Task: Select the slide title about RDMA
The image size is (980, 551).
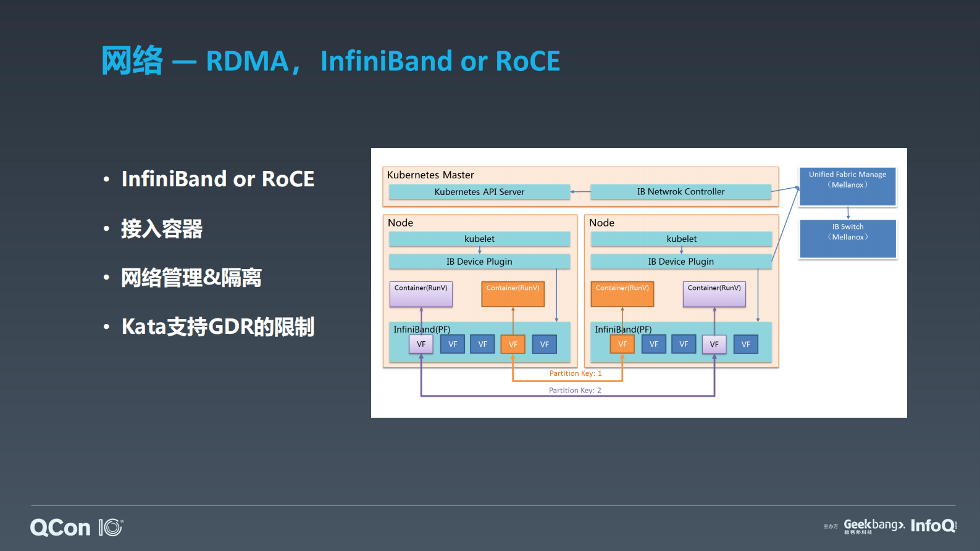Action: pyautogui.click(x=330, y=61)
